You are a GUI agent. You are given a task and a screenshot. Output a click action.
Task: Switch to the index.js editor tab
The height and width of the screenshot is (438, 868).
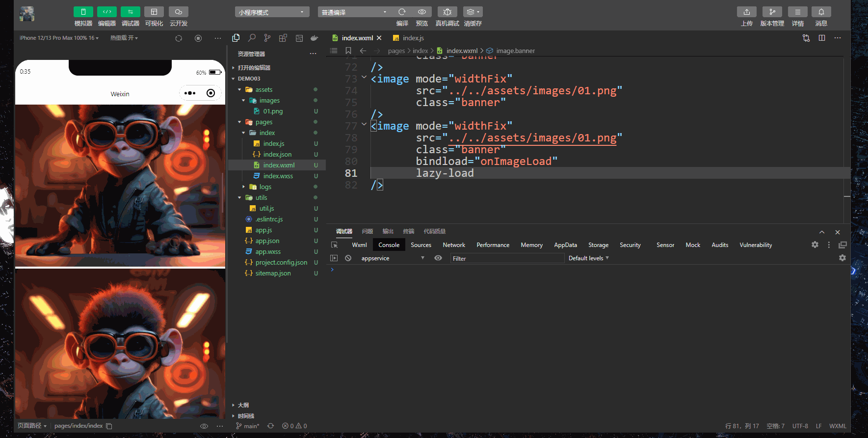coord(413,38)
